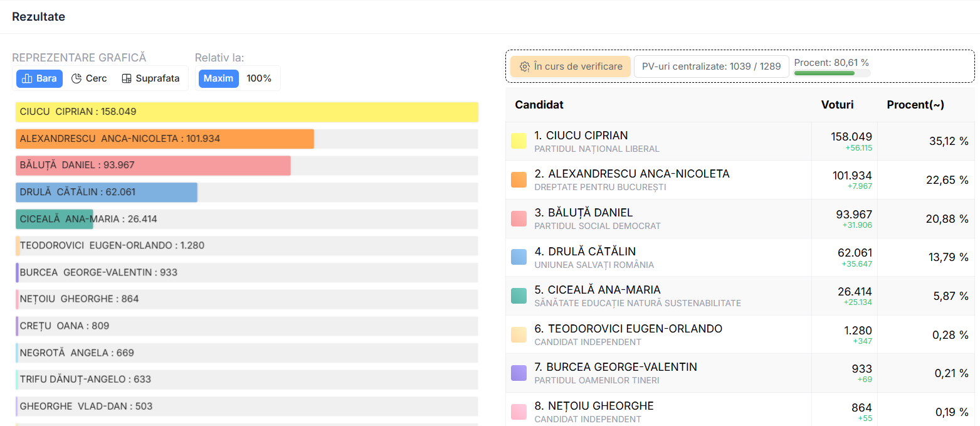This screenshot has width=980, height=426.
Task: Click teal swatch next to CICEALĂ ANA-MARIA
Action: (519, 296)
